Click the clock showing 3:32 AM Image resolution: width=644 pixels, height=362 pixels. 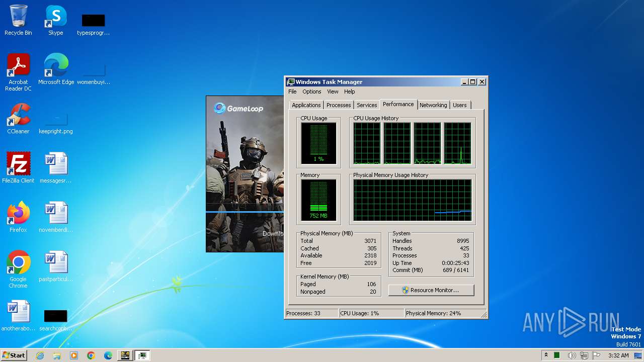point(618,355)
